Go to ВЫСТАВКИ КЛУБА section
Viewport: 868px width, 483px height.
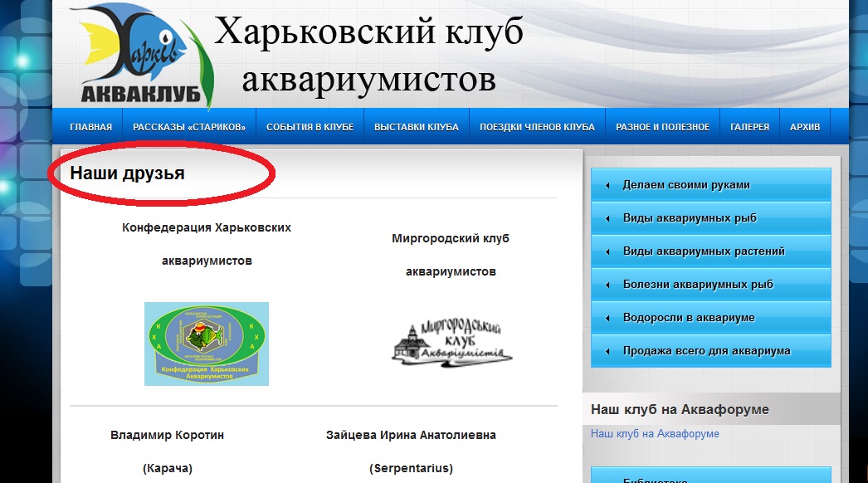coord(416,127)
